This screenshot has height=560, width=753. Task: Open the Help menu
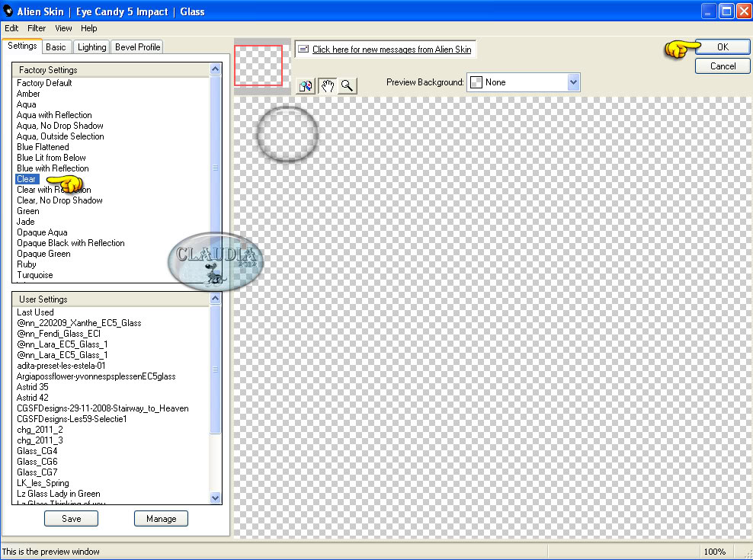tap(89, 28)
